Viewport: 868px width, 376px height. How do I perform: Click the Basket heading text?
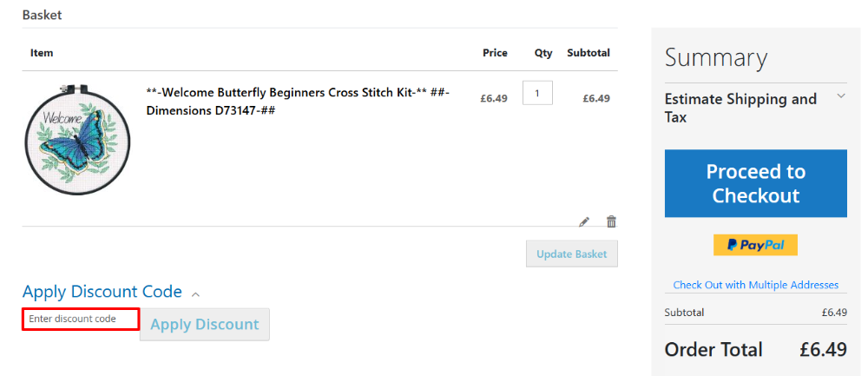coord(42,16)
